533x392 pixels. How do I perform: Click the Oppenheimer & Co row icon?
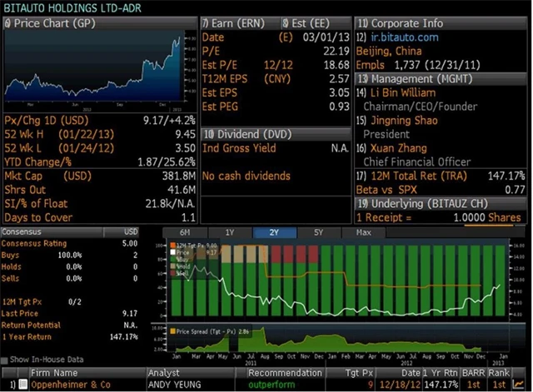point(22,385)
